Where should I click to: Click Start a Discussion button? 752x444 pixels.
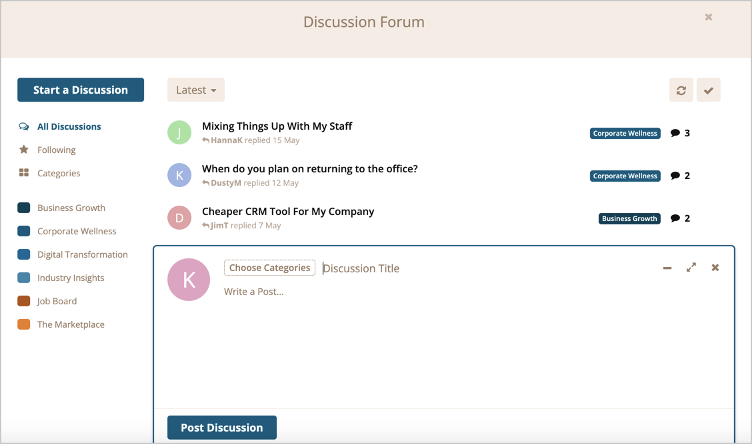[81, 90]
